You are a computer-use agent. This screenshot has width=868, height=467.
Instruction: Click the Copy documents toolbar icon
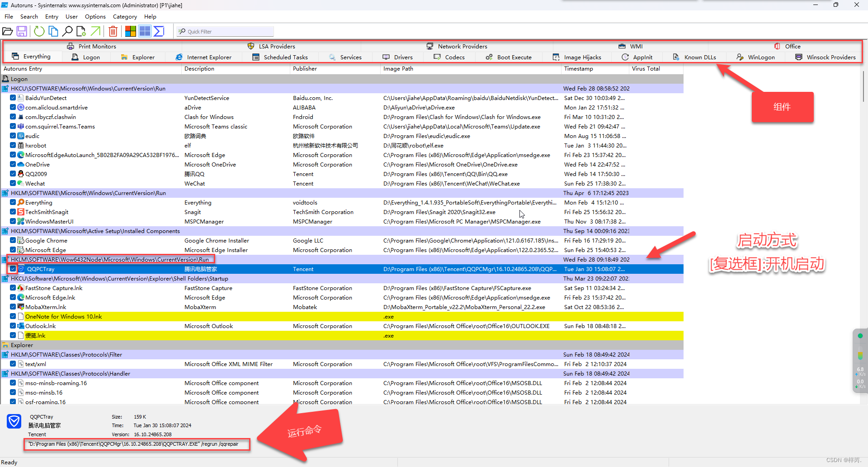tap(53, 31)
